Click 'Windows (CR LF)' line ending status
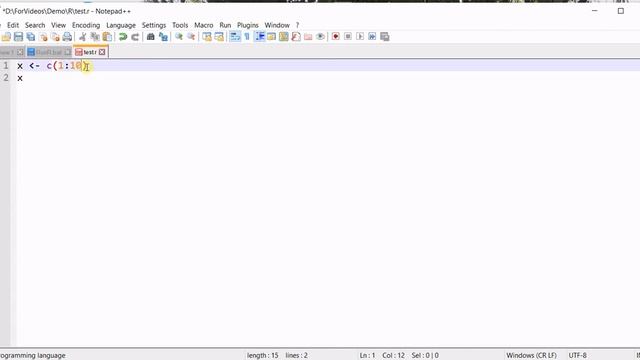This screenshot has width=640, height=360. coord(531,356)
